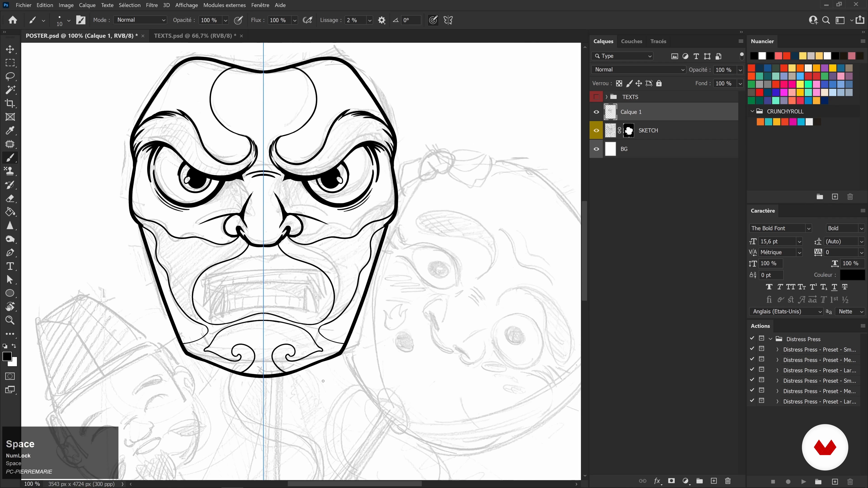
Task: Create a new layer button
Action: click(x=714, y=481)
